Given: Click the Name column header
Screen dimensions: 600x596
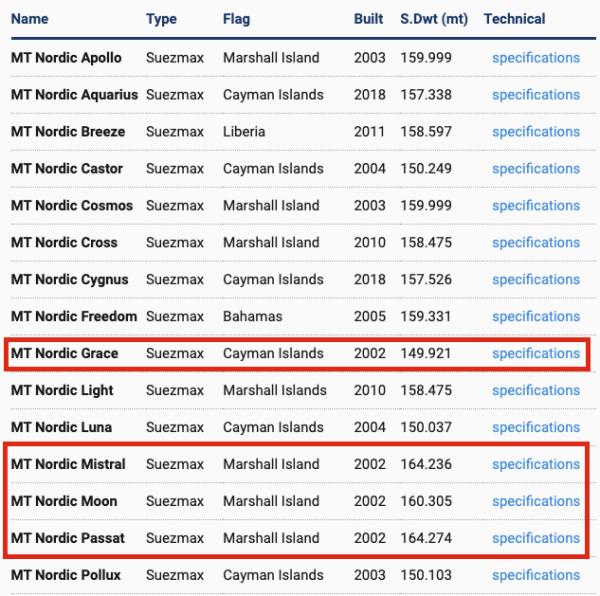Looking at the screenshot, I should pyautogui.click(x=29, y=19).
